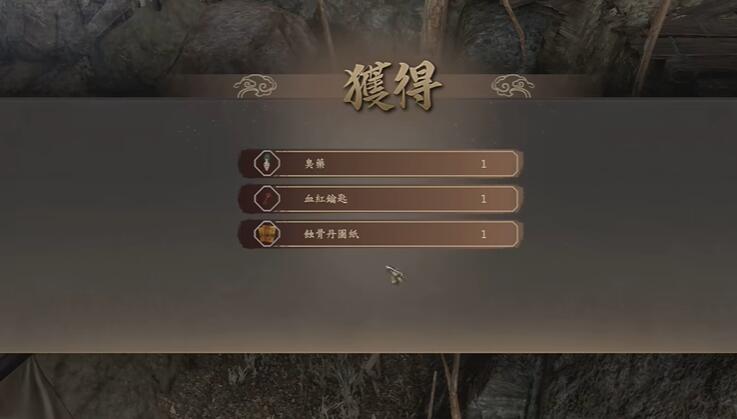
Task: Click the quantity 1 in the 臭藥 row
Action: coord(484,164)
